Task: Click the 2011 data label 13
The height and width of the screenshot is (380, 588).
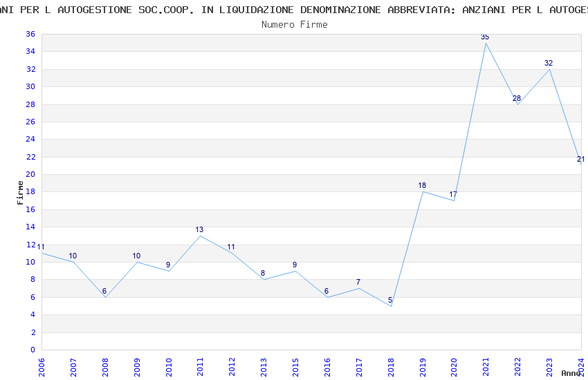Action: coord(199,229)
